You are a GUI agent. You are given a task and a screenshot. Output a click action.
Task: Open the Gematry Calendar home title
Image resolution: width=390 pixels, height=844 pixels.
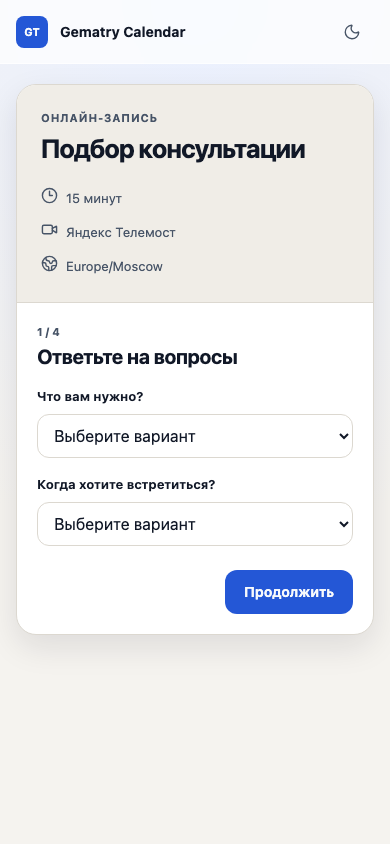pyautogui.click(x=123, y=32)
